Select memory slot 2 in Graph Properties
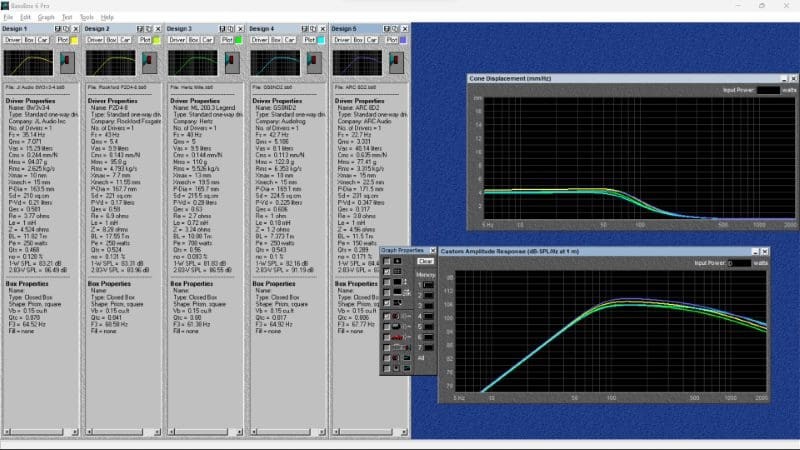Viewport: 800px width, 450px height. [429, 295]
